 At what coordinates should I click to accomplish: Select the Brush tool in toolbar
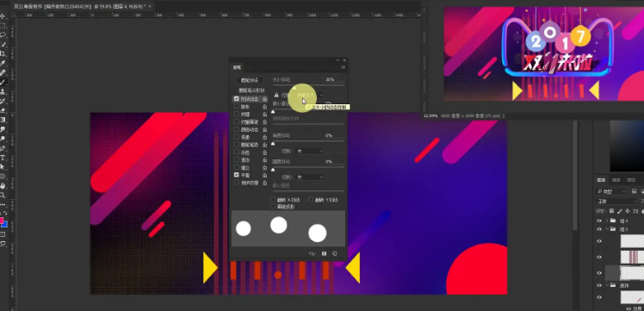3,82
